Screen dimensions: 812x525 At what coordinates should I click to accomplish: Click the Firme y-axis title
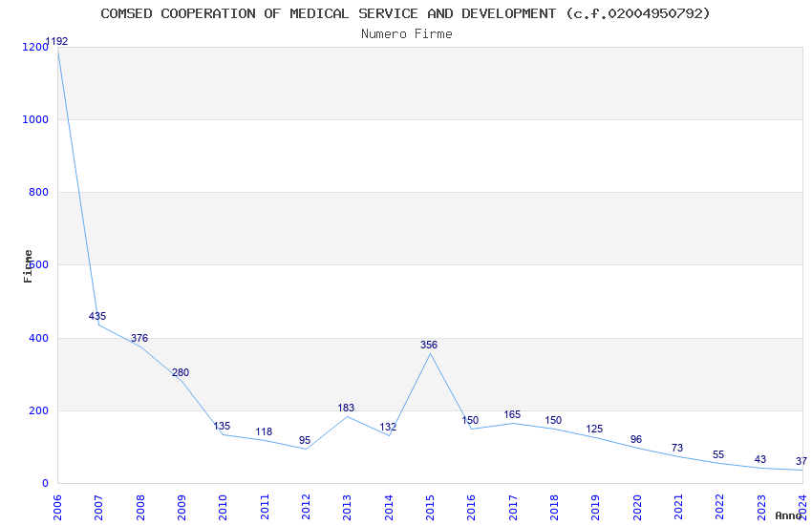pos(29,265)
